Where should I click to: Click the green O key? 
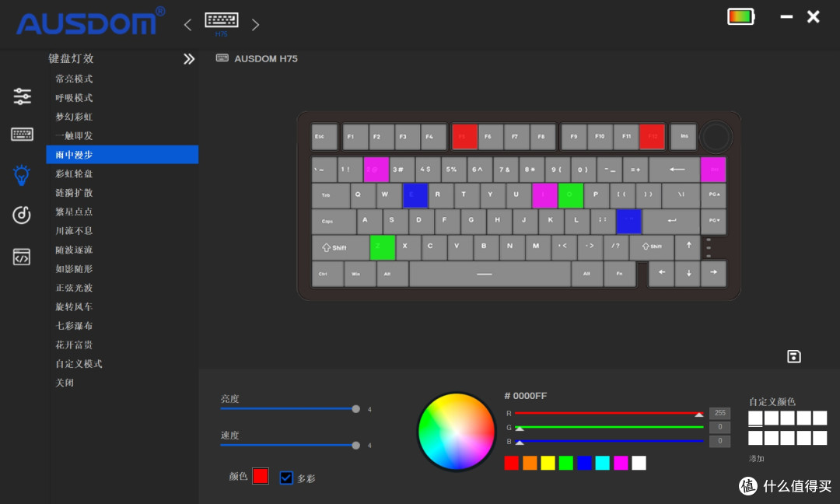tap(571, 195)
